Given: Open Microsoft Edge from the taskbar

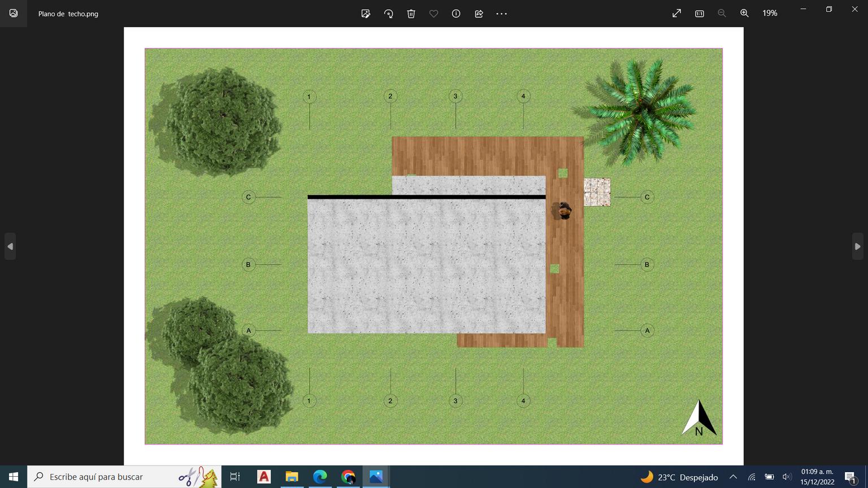Looking at the screenshot, I should (x=320, y=477).
